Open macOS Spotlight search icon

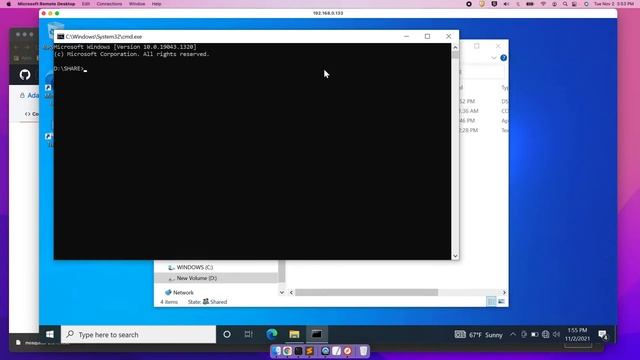tap(565, 4)
